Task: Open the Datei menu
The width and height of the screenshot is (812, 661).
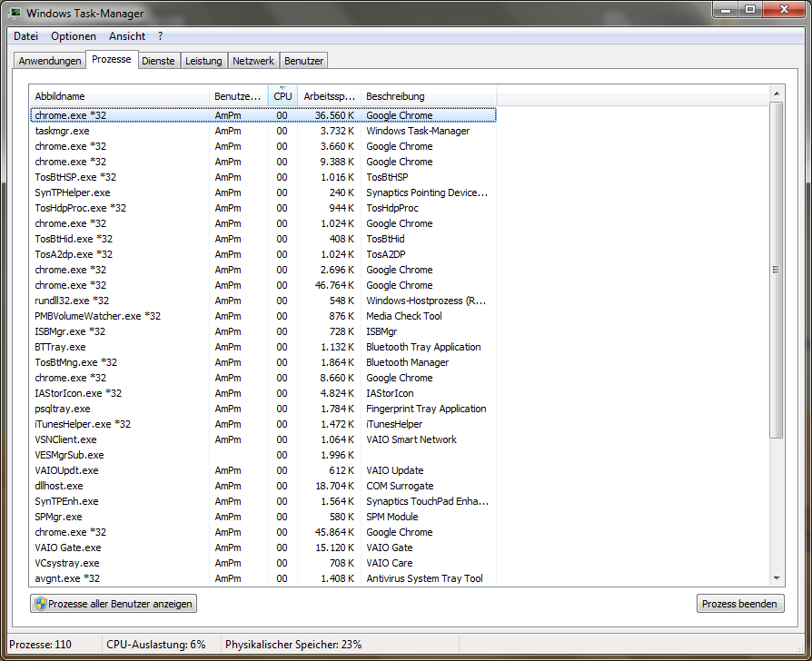Action: 26,36
